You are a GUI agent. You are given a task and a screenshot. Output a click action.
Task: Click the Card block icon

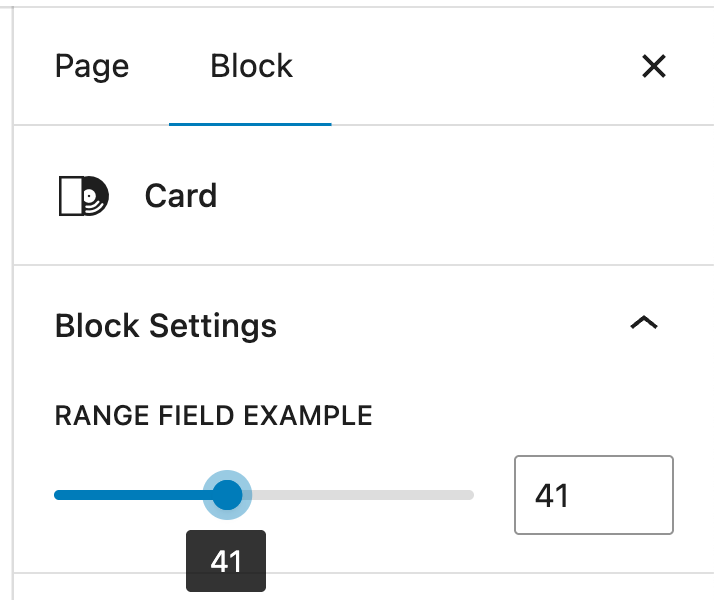click(x=82, y=195)
